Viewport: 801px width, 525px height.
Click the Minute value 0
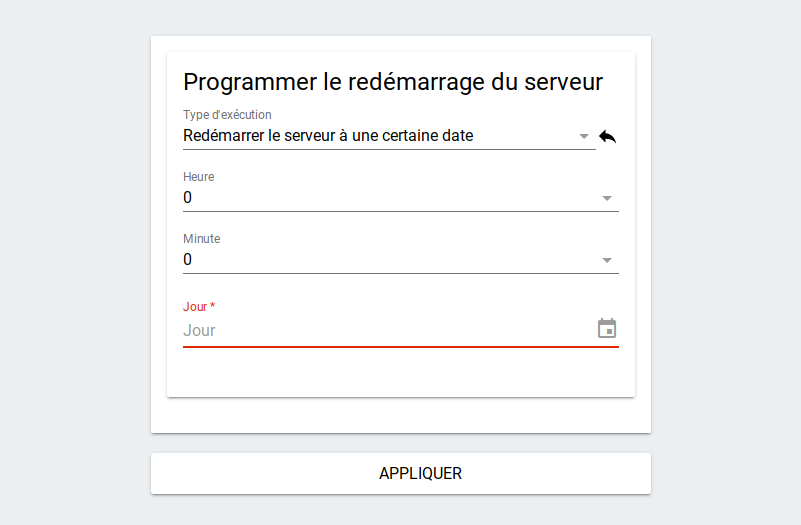pyautogui.click(x=187, y=259)
